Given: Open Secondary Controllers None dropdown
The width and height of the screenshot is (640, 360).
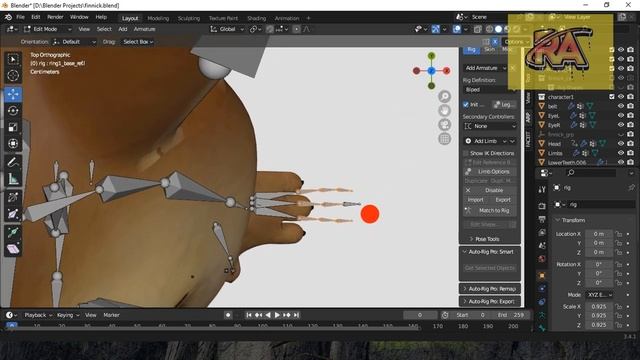Looking at the screenshot, I should [490, 127].
